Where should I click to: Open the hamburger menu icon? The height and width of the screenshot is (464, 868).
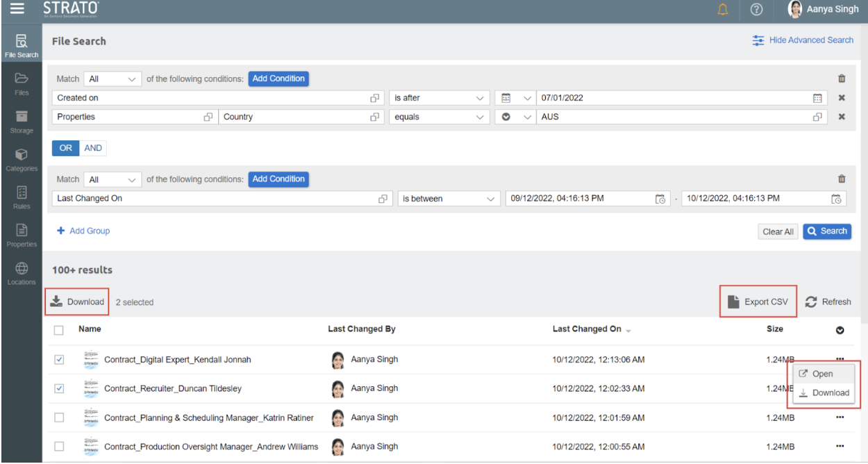coord(17,10)
